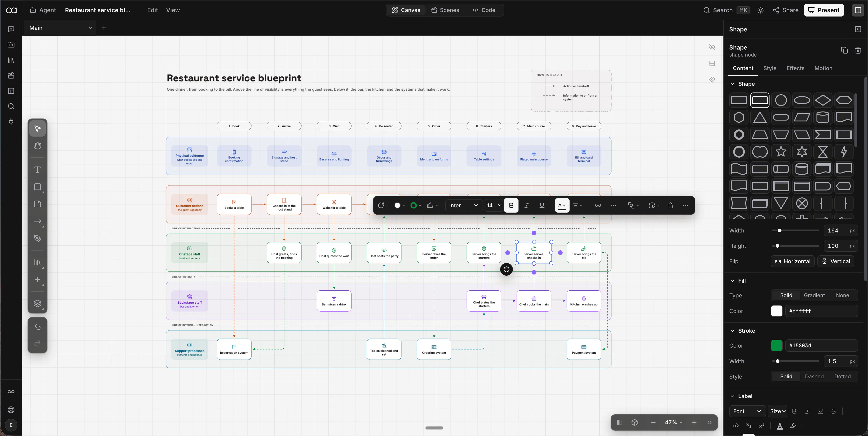Open the Inter font dropdown
The image size is (868, 436).
(463, 205)
